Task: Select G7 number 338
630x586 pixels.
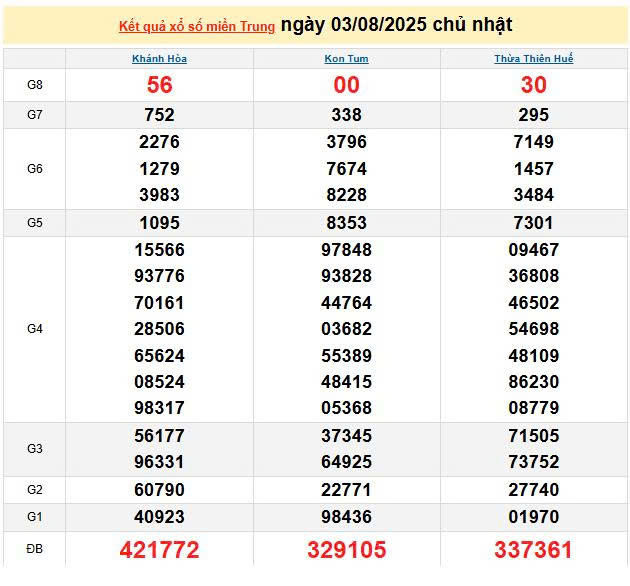Action: click(346, 115)
